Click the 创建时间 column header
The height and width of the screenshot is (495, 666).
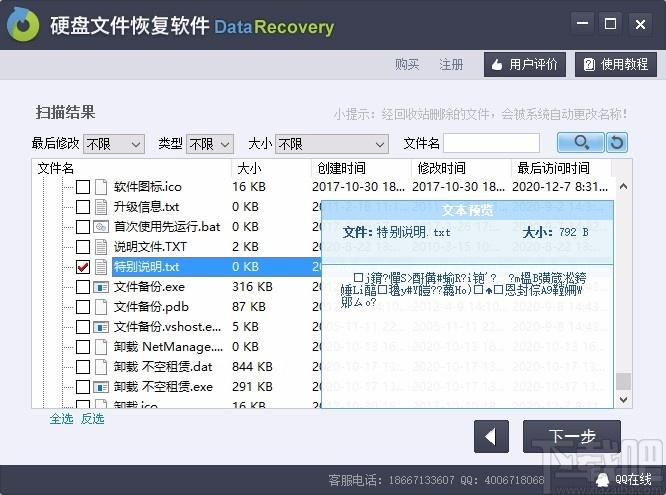tap(361, 168)
